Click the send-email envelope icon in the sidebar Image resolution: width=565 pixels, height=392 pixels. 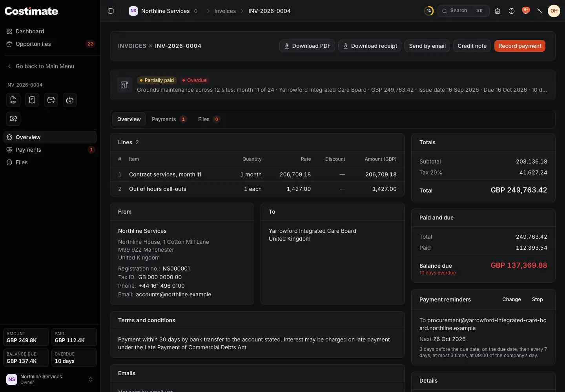click(x=51, y=100)
